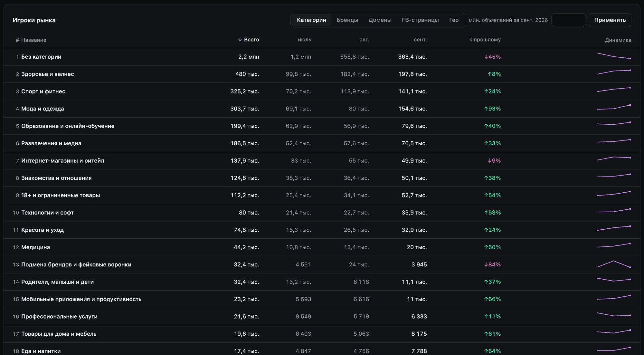644x355 pixels.
Task: Open Знакомства и отношения category
Action: (x=56, y=178)
